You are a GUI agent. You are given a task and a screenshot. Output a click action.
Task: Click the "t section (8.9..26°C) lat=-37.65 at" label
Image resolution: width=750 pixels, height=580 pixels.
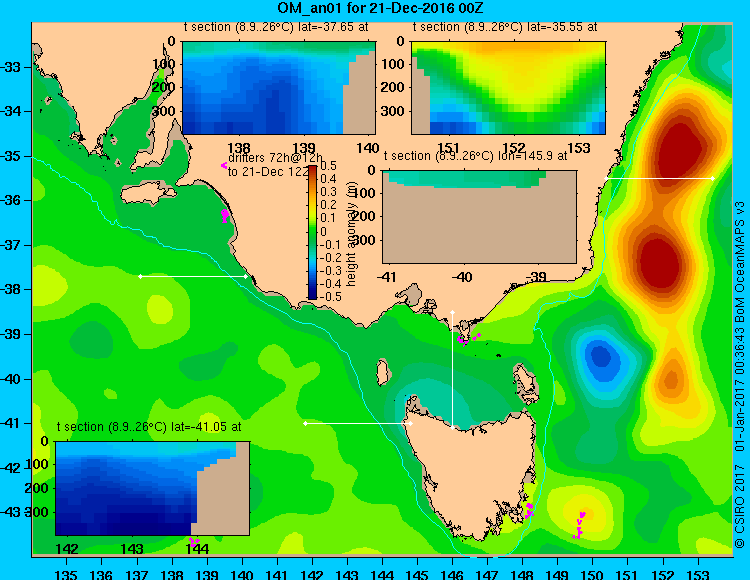[276, 27]
